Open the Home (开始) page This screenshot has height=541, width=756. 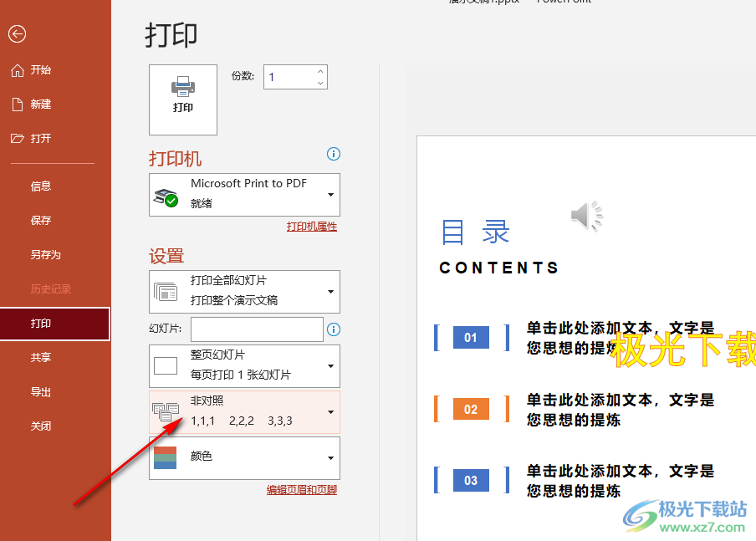tap(40, 70)
